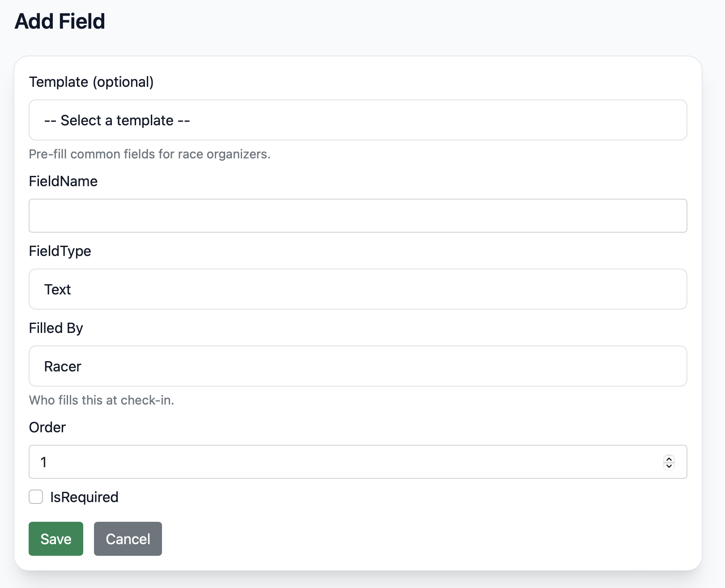Click into the FieldName text box
Image resolution: width=725 pixels, height=588 pixels.
358,216
